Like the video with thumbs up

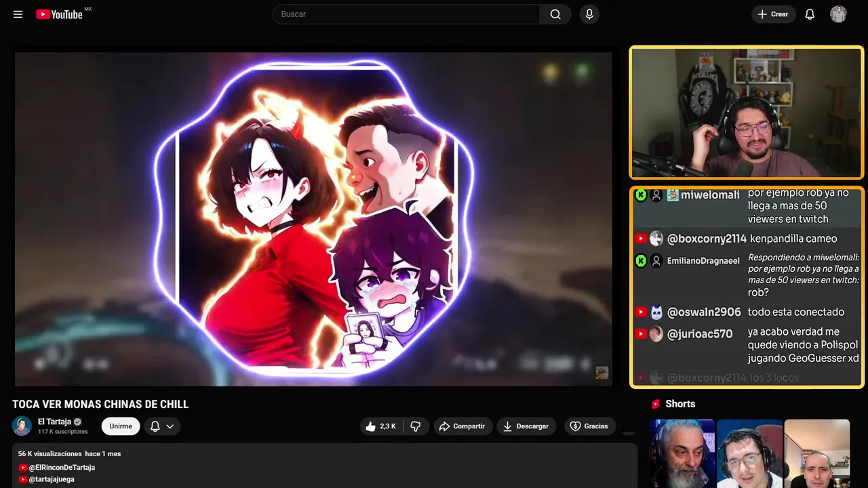(x=380, y=426)
